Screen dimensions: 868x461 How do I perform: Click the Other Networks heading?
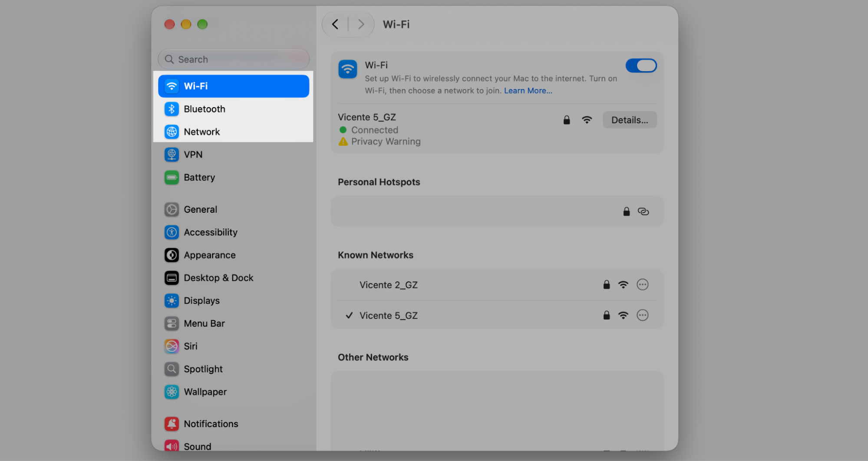(x=373, y=357)
